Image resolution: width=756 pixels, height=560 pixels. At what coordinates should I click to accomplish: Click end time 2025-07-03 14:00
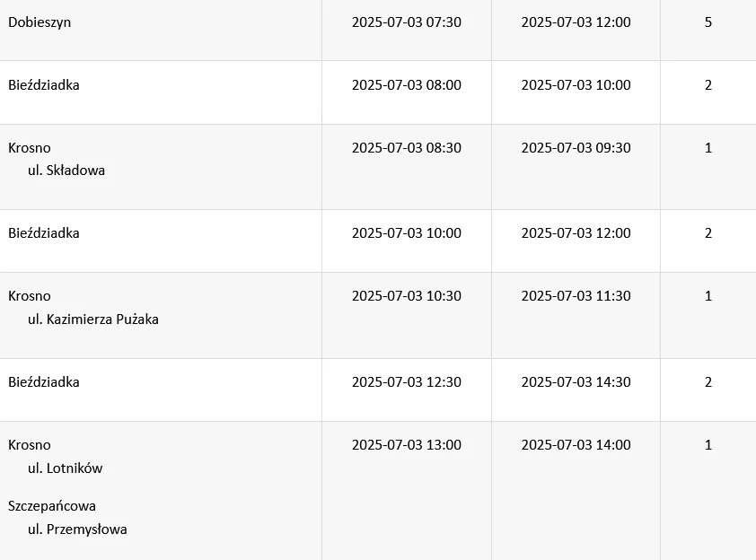576,444
